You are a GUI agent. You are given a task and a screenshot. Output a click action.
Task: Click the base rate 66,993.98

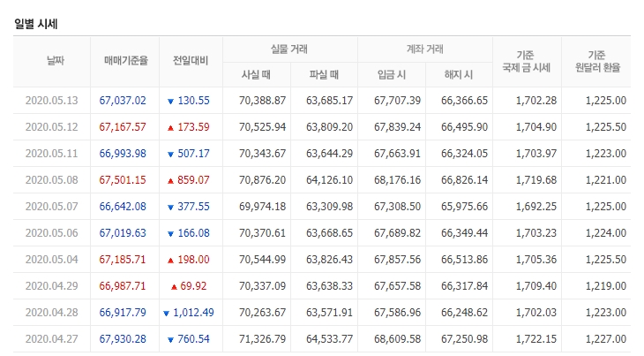[x=123, y=154]
